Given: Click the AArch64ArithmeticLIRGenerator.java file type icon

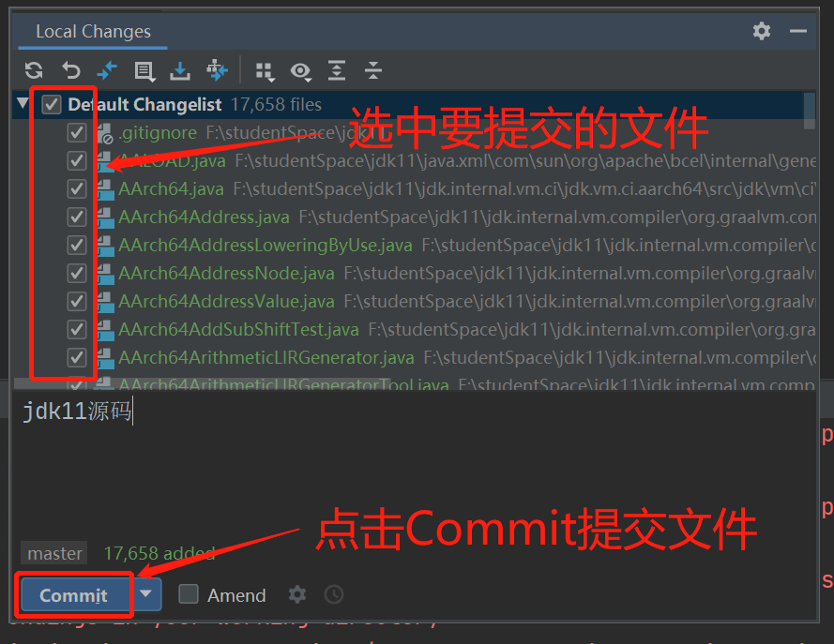Looking at the screenshot, I should click(105, 358).
